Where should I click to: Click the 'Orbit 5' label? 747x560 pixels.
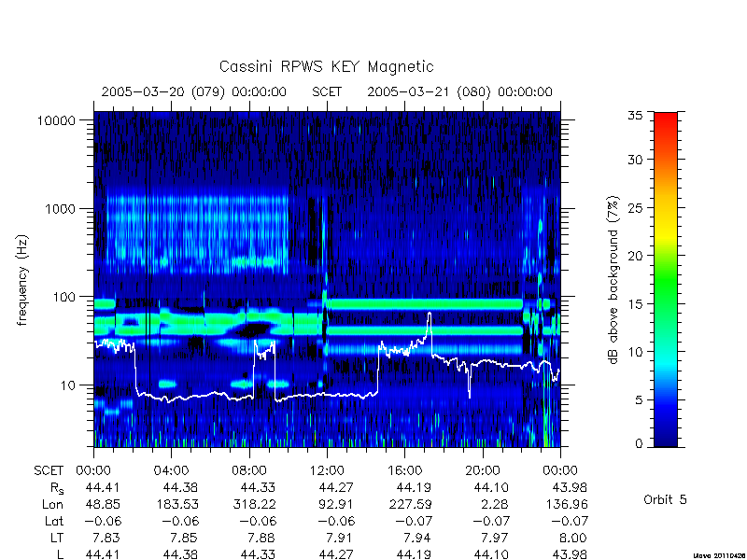click(x=665, y=499)
